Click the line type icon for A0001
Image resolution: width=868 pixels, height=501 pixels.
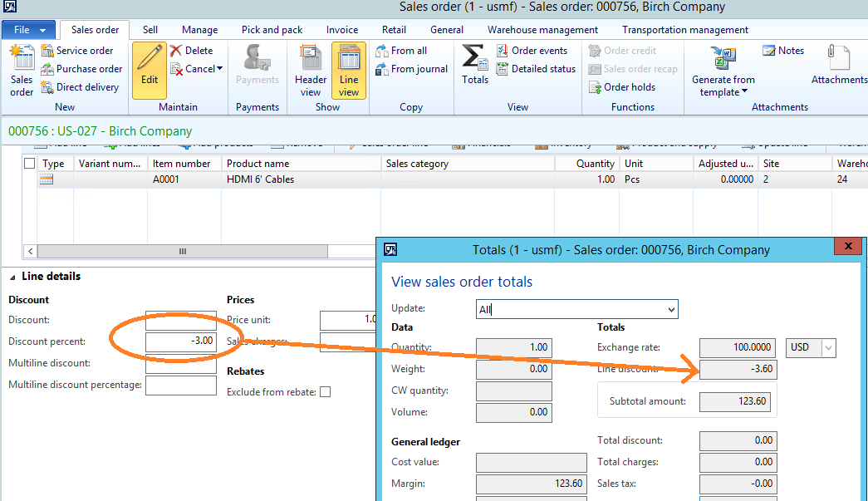[x=47, y=179]
